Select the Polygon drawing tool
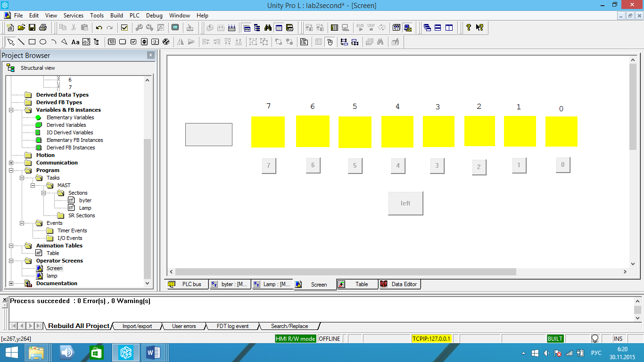 pos(65,42)
